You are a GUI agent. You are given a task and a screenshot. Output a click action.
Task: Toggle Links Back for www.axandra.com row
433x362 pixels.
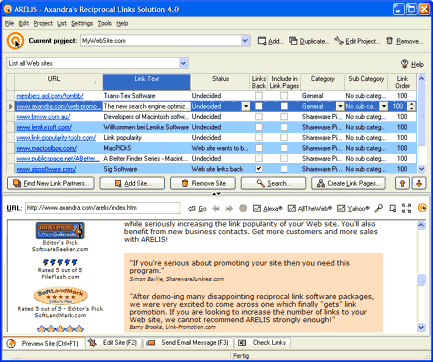[x=259, y=106]
